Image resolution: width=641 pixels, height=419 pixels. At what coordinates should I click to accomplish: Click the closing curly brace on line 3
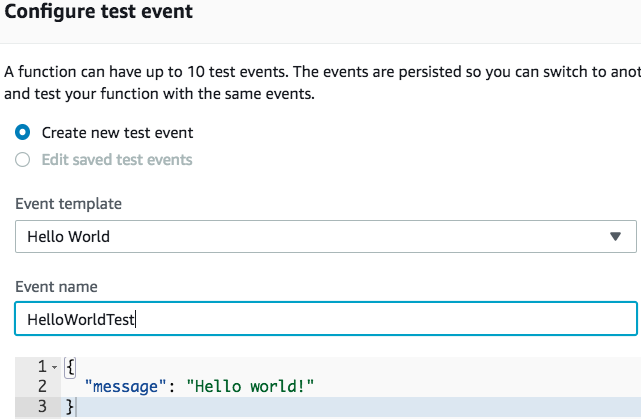(x=69, y=405)
